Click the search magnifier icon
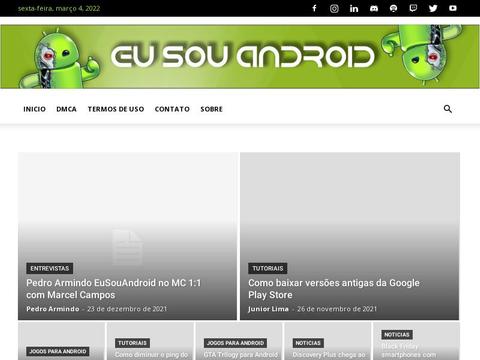Image resolution: width=480 pixels, height=360 pixels. click(448, 109)
